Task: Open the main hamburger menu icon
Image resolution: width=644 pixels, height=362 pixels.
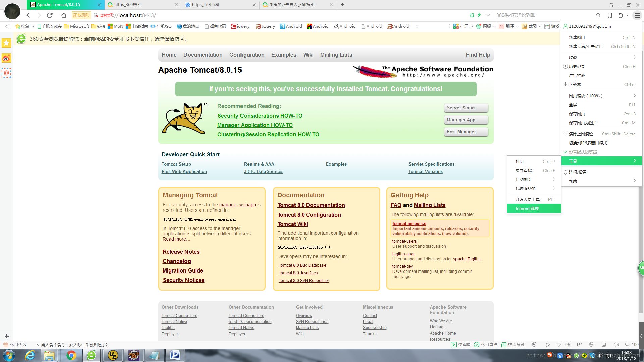Action: [637, 15]
